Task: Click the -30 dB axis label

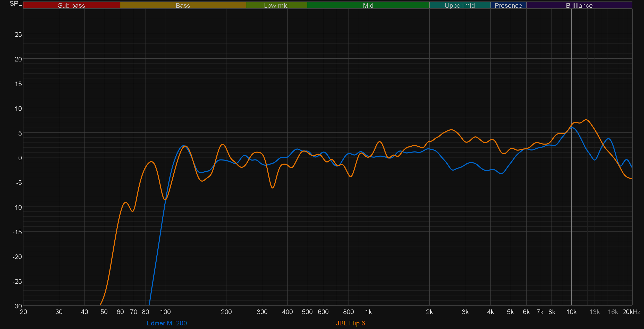Action: pyautogui.click(x=17, y=306)
